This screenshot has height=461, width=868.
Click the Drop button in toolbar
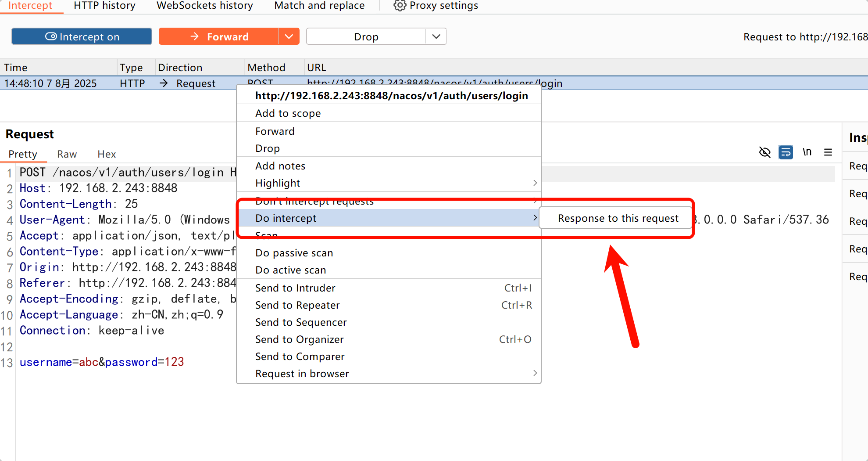(366, 36)
